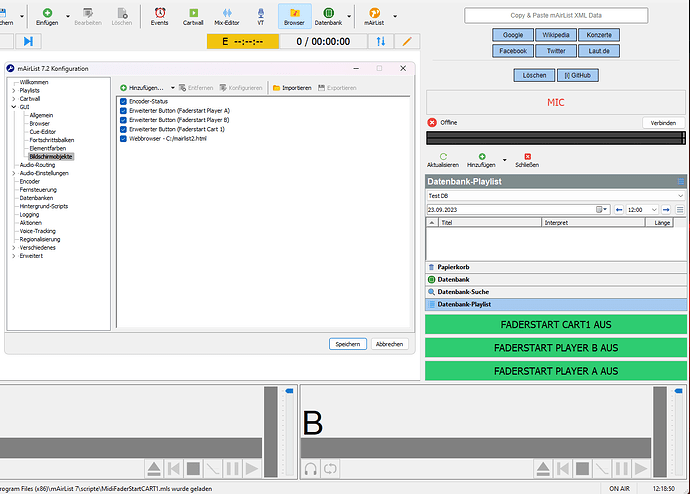
Task: Expand the Cartwall tree node
Action: click(14, 99)
